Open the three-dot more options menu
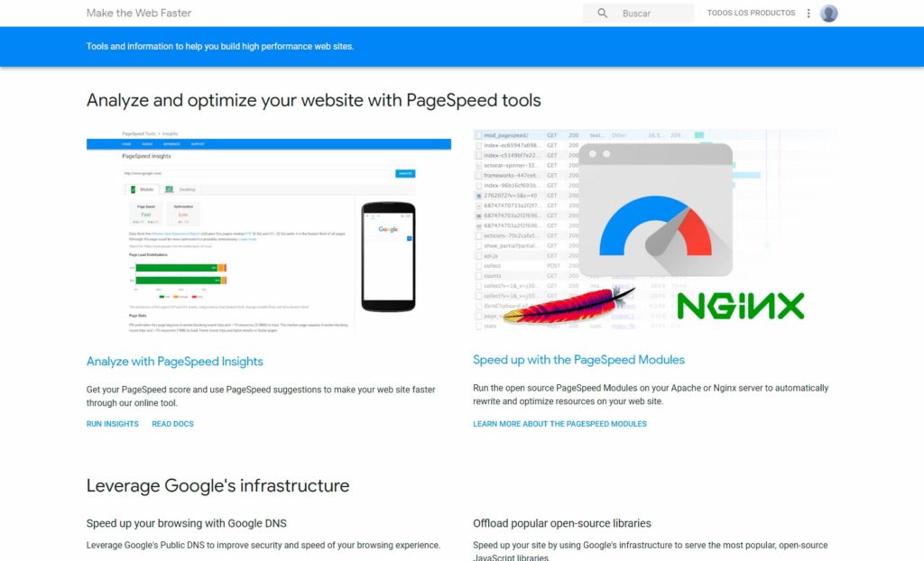 tap(808, 14)
